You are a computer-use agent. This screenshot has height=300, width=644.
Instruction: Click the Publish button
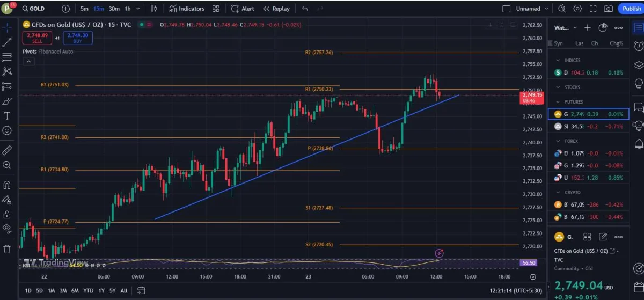click(x=631, y=9)
